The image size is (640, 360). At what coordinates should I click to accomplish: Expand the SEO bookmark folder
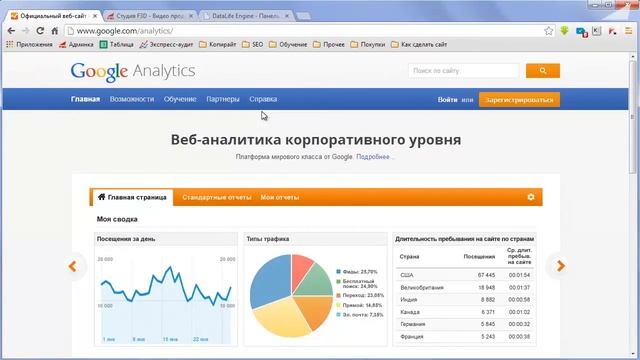coord(253,44)
